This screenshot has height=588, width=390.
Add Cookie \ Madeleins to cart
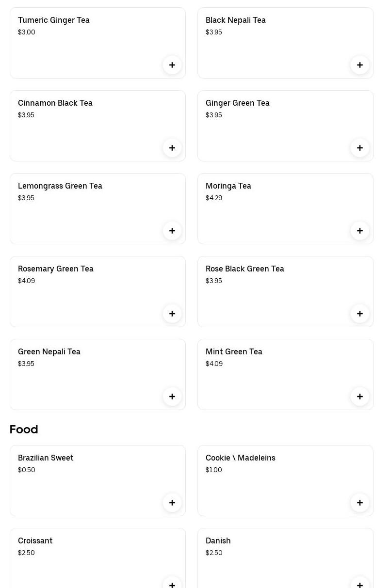click(360, 503)
